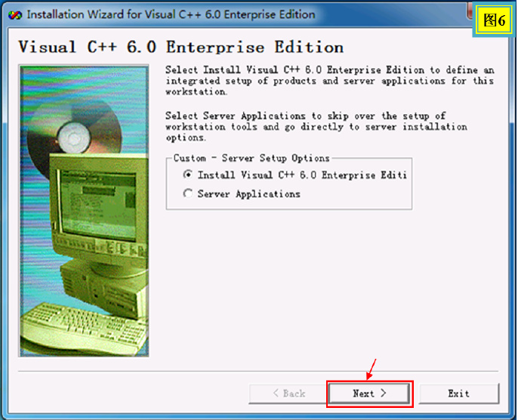This screenshot has height=420, width=521.
Task: Click the Custom - Server Setup Options label
Action: click(251, 158)
